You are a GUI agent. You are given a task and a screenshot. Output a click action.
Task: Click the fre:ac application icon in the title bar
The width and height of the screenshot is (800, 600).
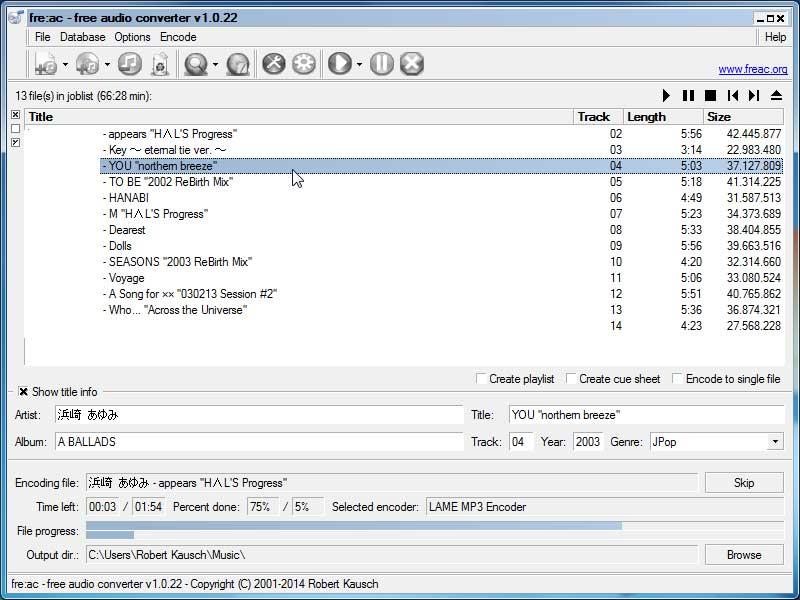[16, 17]
